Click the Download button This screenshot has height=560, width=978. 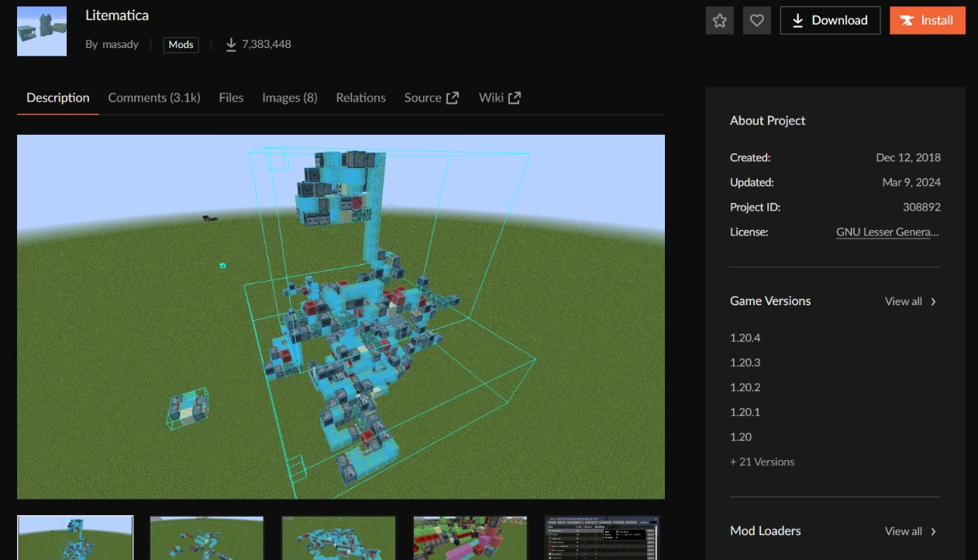[x=830, y=20]
